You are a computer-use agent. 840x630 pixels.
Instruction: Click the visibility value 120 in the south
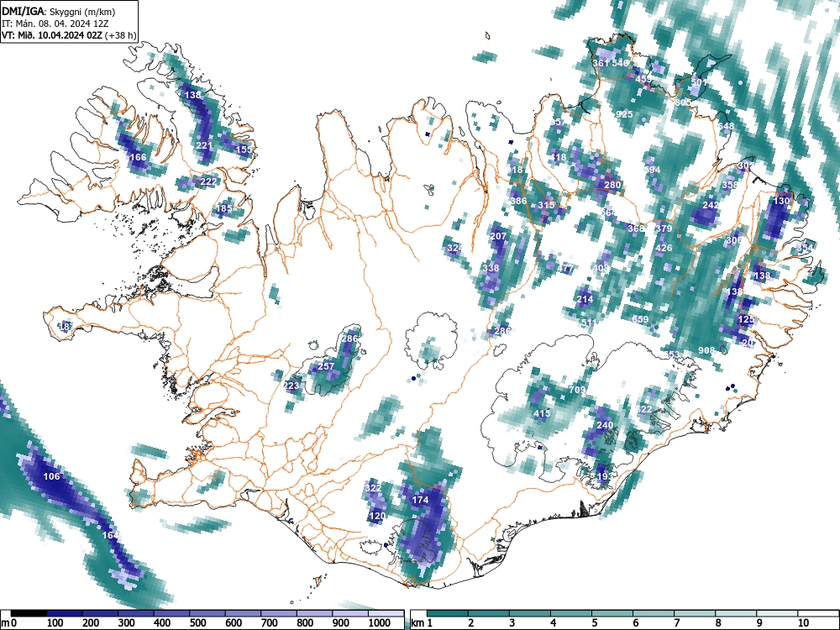pyautogui.click(x=378, y=517)
